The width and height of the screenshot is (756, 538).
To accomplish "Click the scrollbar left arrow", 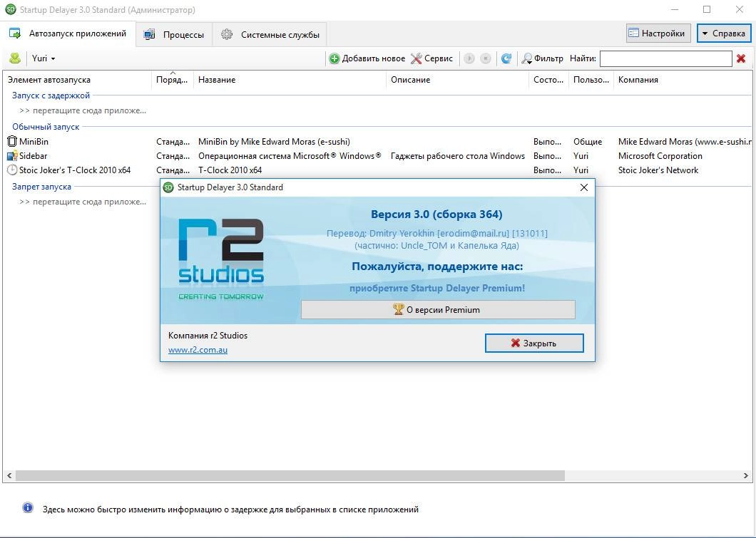I will click(9, 475).
